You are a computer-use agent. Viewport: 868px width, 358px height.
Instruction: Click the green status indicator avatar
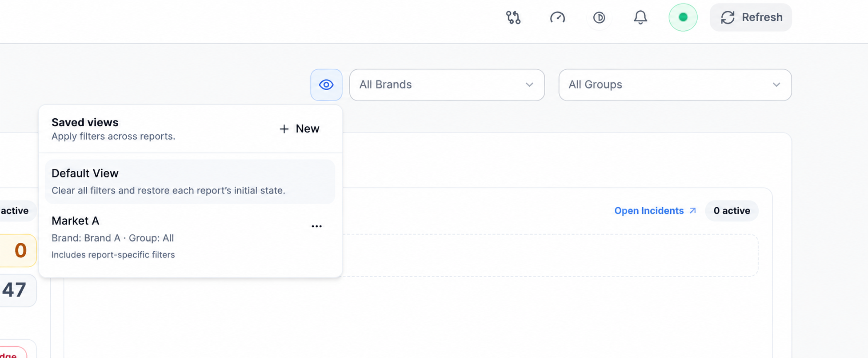click(683, 17)
